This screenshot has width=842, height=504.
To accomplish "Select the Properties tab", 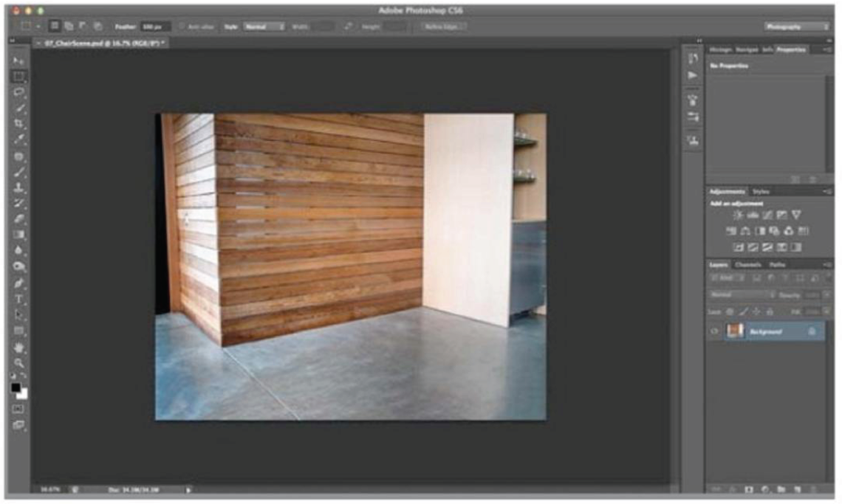I will (x=792, y=49).
